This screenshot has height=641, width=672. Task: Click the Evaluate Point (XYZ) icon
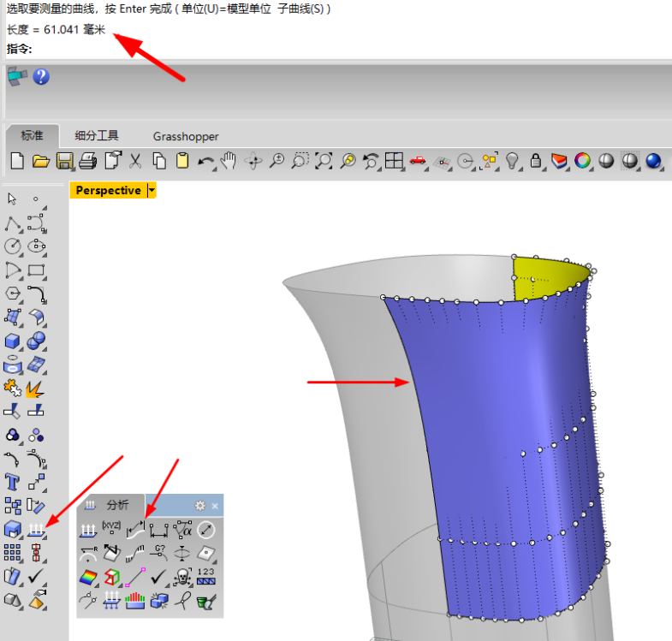111,530
